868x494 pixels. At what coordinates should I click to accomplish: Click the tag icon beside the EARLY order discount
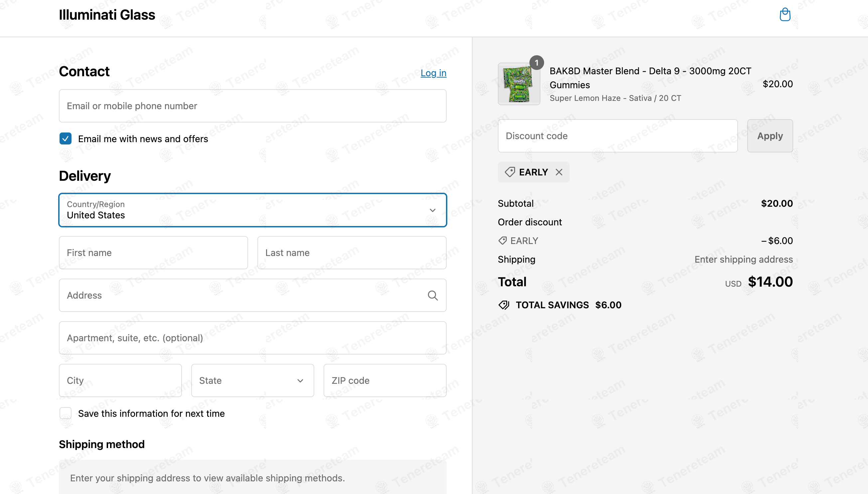[x=502, y=241]
